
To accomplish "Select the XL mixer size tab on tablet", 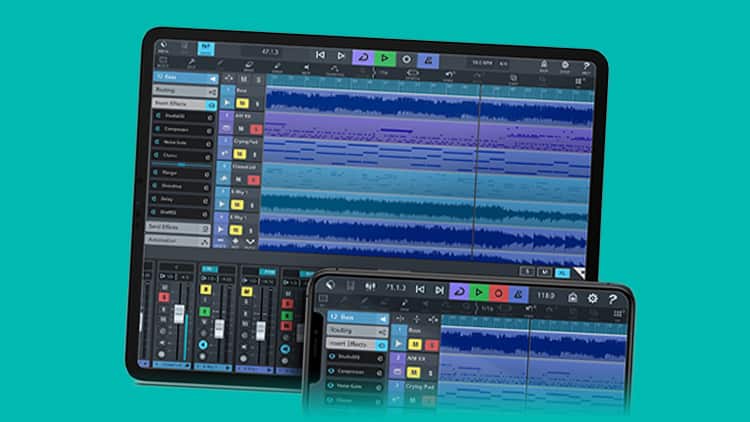I will [x=562, y=273].
